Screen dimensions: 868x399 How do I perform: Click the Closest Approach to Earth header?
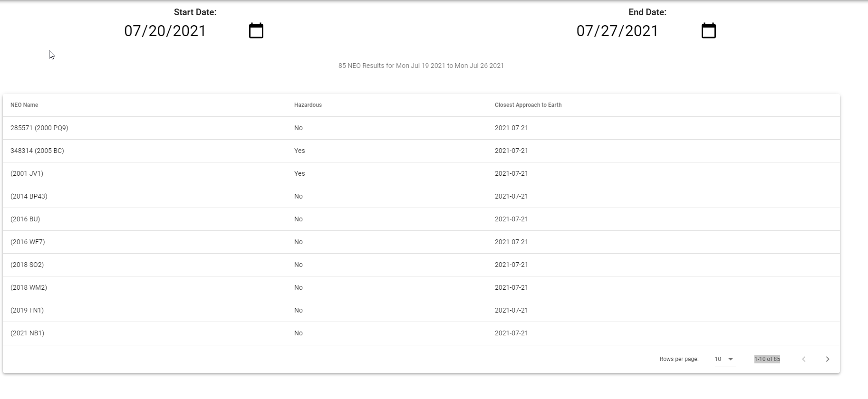click(528, 105)
